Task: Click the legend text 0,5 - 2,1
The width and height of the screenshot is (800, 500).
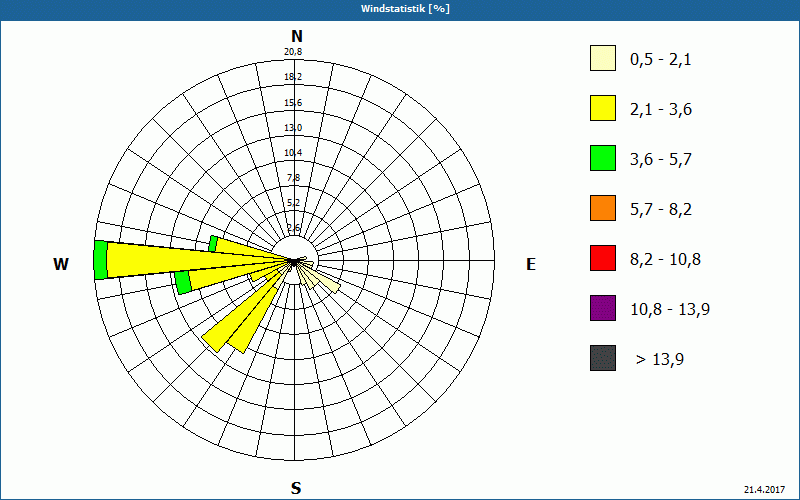Action: [661, 60]
